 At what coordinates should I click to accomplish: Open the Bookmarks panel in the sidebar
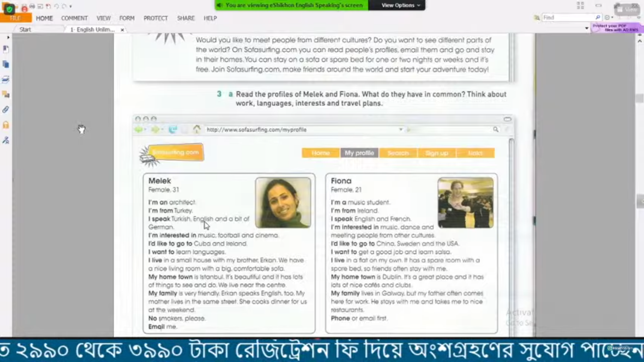click(x=6, y=49)
